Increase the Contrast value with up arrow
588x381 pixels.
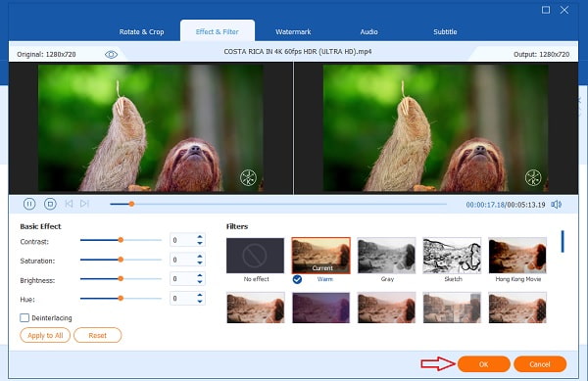[x=200, y=237]
